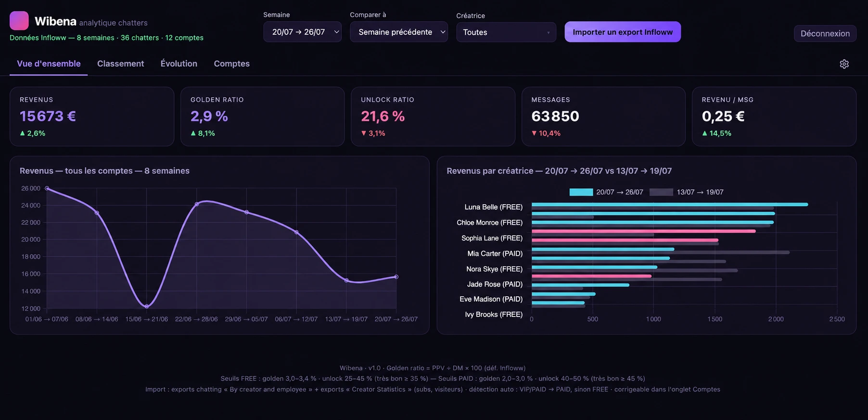868x420 pixels.
Task: Click the Déconnexion button
Action: (x=825, y=33)
